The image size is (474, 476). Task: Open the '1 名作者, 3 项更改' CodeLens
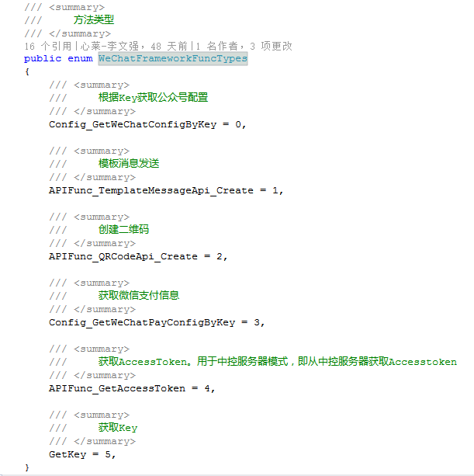click(244, 46)
